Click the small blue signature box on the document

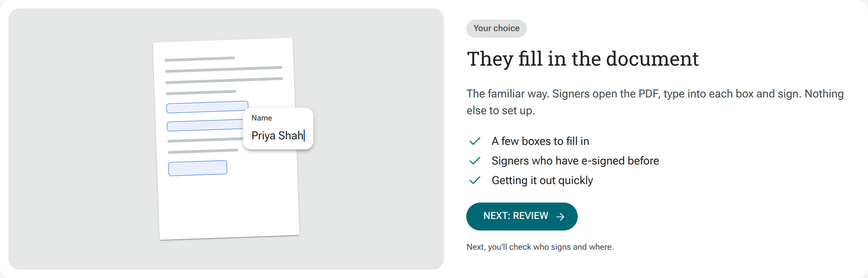198,168
